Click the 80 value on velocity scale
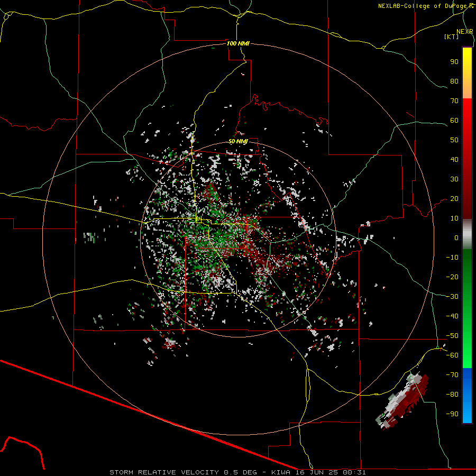The width and height of the screenshot is (476, 476). (454, 81)
